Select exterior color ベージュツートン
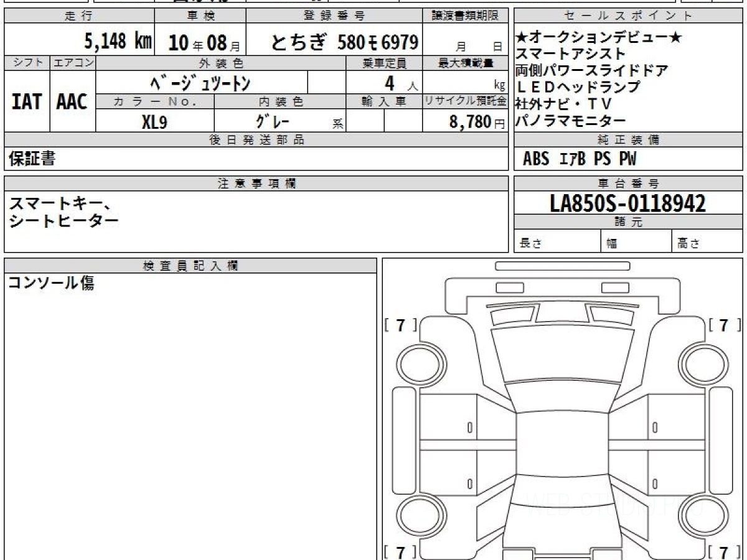 (201, 82)
